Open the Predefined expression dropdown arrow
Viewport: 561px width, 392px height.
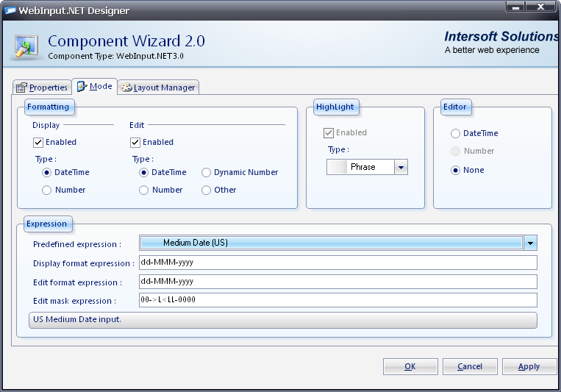[x=531, y=243]
